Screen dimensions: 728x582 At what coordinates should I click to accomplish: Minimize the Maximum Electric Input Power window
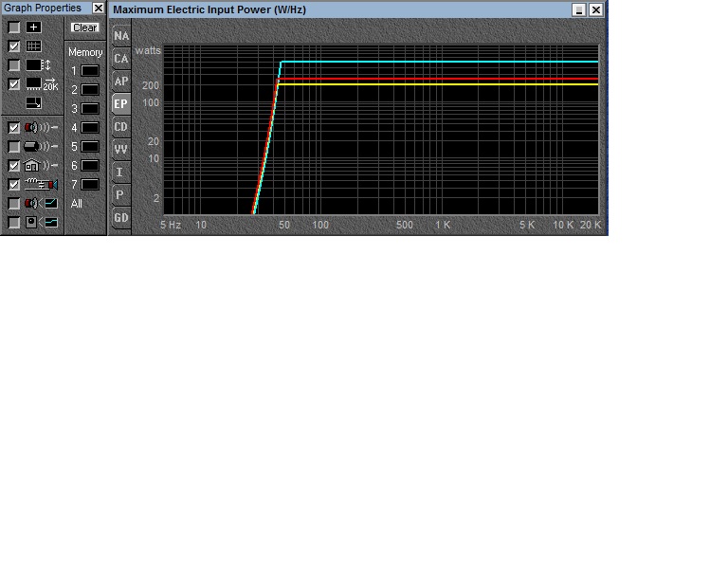click(579, 9)
